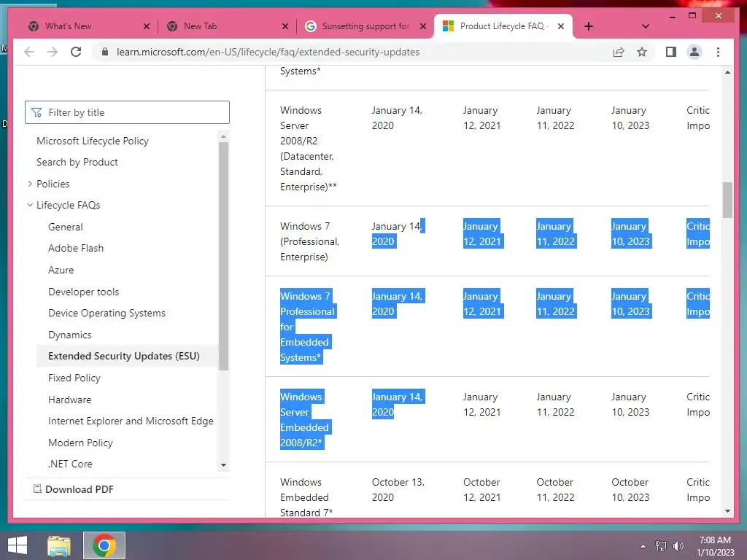
Task: Open Search by Product link
Action: click(x=77, y=162)
